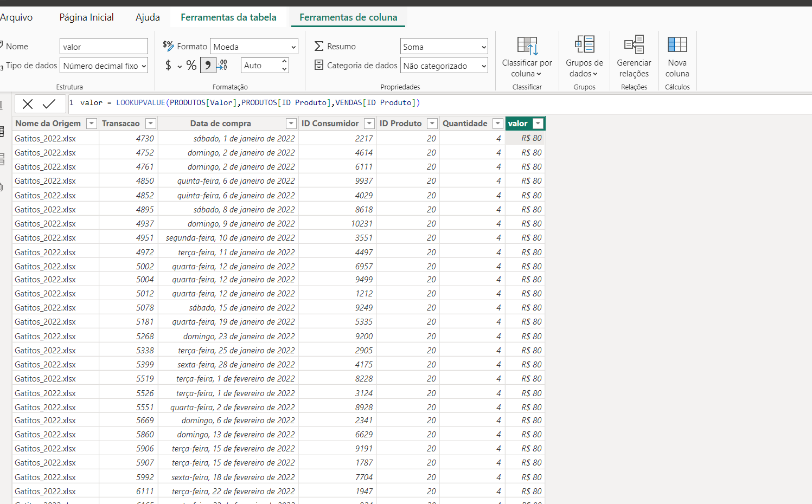Click cell segunda-feira, 10 de janeiro de 2022
This screenshot has width=812, height=504.
[x=228, y=237]
